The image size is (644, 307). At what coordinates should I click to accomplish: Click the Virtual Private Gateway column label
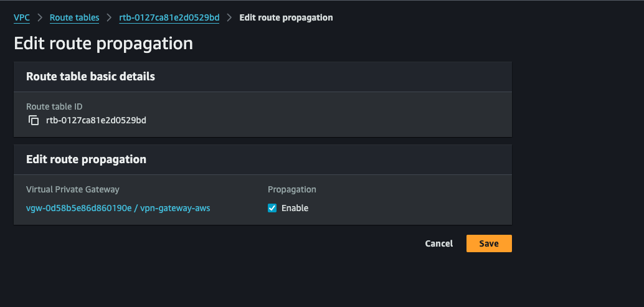tap(72, 189)
